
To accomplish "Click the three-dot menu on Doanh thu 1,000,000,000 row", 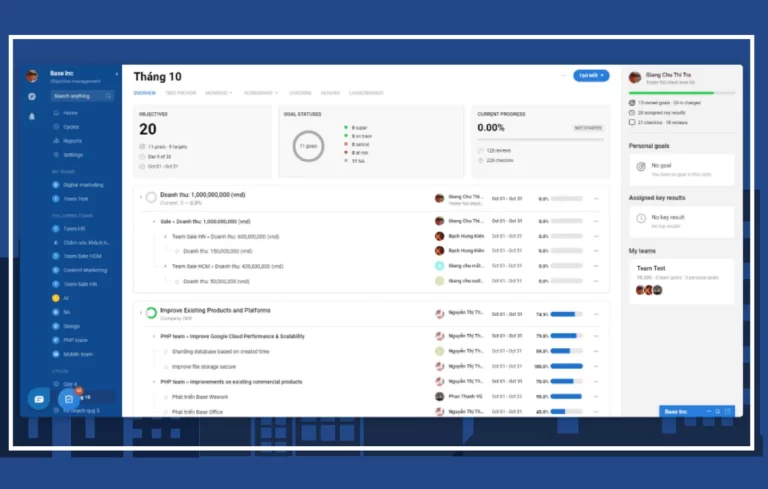I will coord(596,198).
